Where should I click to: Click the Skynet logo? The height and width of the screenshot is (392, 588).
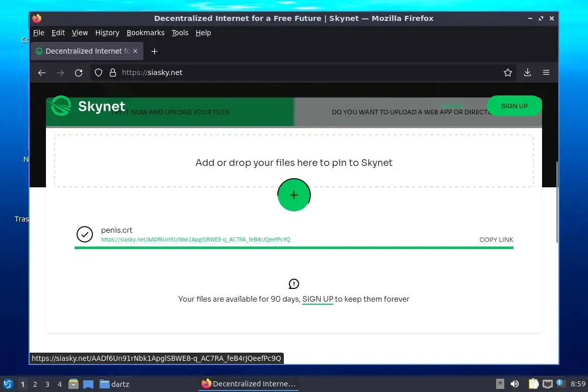(x=88, y=106)
